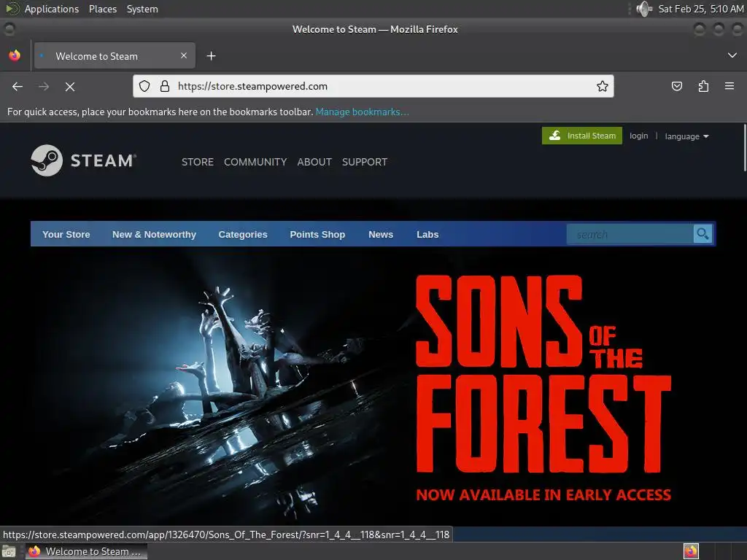
Task: Click the page vertical scrollbar
Action: tap(745, 147)
